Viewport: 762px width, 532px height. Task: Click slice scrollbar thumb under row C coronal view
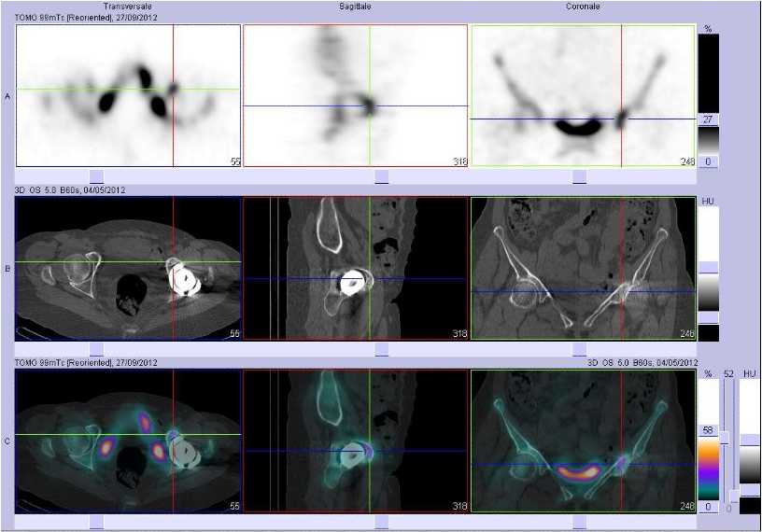[580, 523]
